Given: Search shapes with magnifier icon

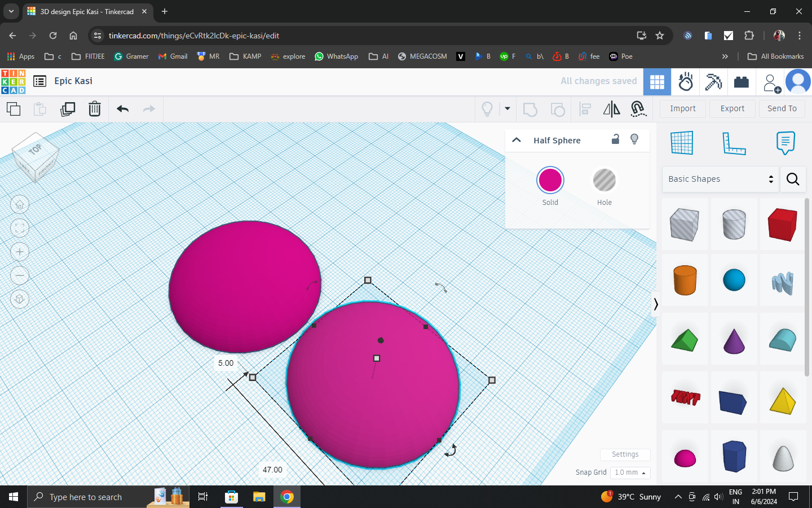Looking at the screenshot, I should pos(793,179).
